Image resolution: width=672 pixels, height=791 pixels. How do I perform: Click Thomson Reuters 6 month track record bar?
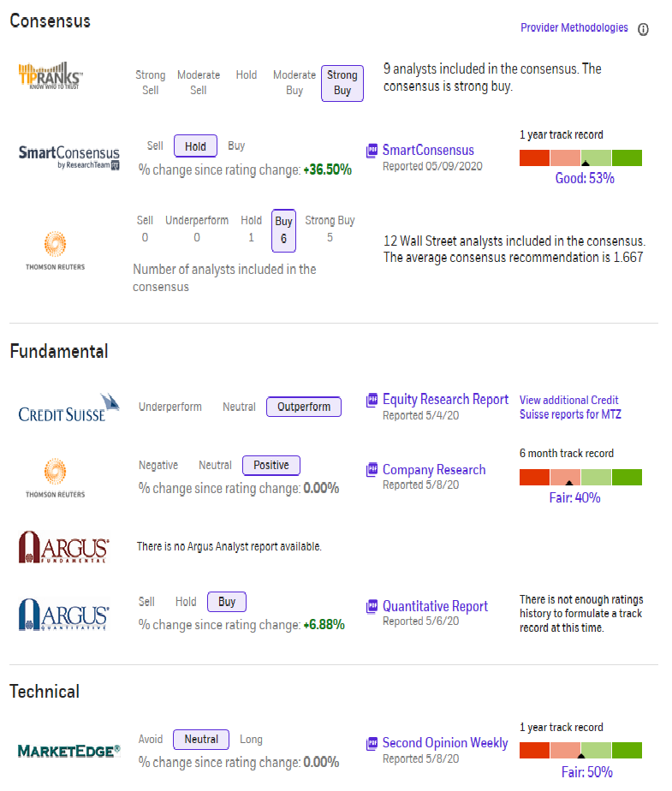pos(580,477)
